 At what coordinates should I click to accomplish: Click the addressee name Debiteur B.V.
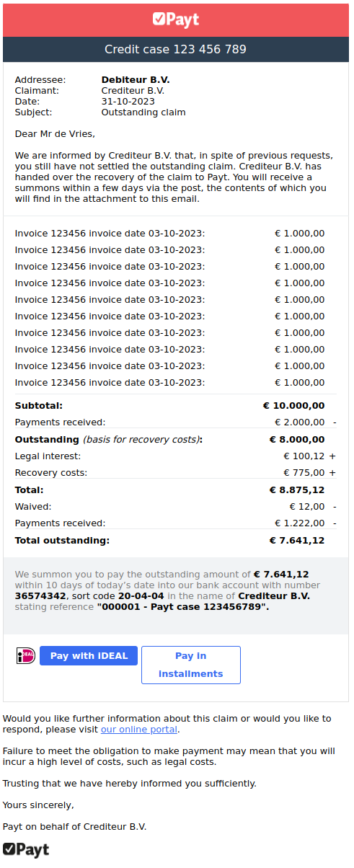136,80
